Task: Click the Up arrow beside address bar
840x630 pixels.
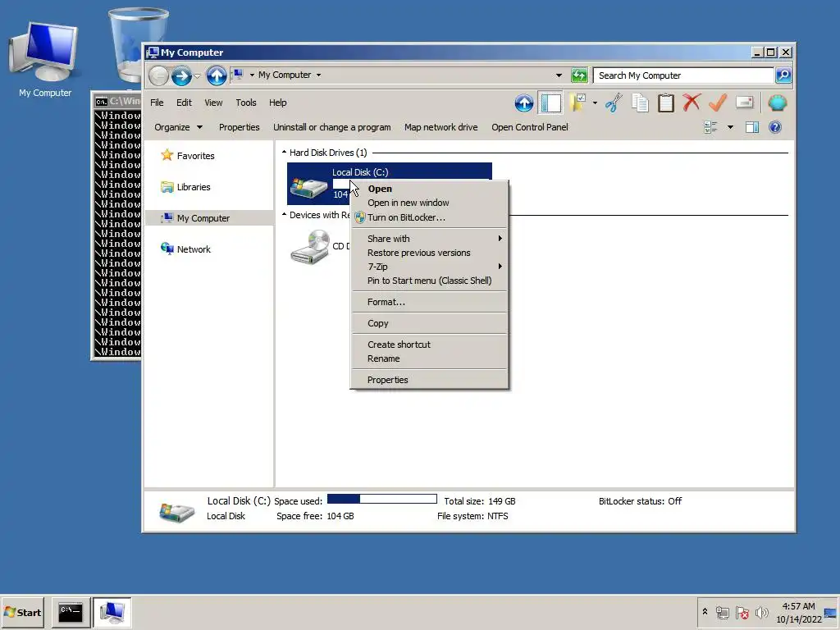Action: click(217, 75)
